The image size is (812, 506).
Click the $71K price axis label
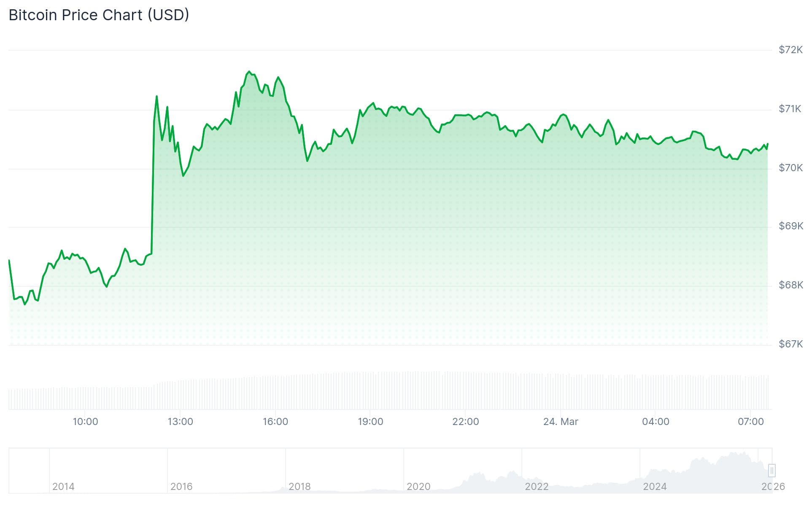click(790, 109)
